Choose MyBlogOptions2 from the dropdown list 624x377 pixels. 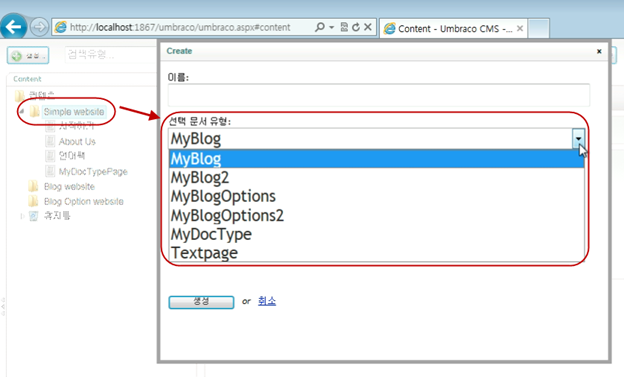pyautogui.click(x=376, y=215)
